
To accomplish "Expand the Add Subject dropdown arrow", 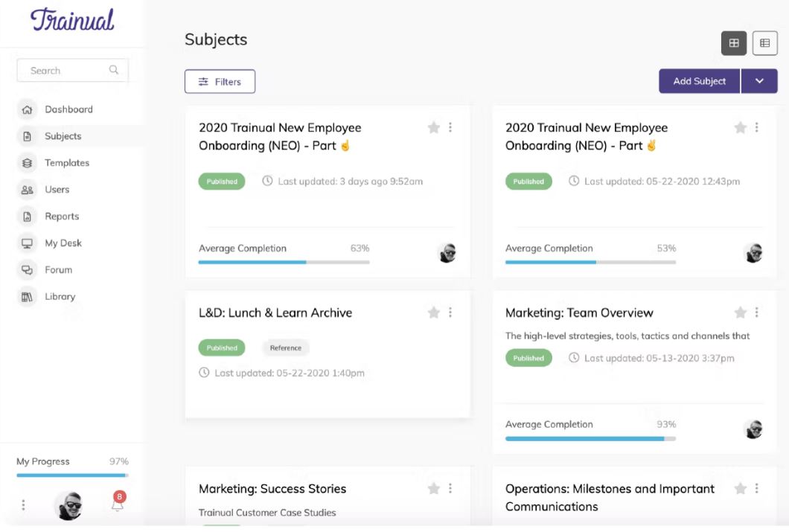I will point(759,80).
